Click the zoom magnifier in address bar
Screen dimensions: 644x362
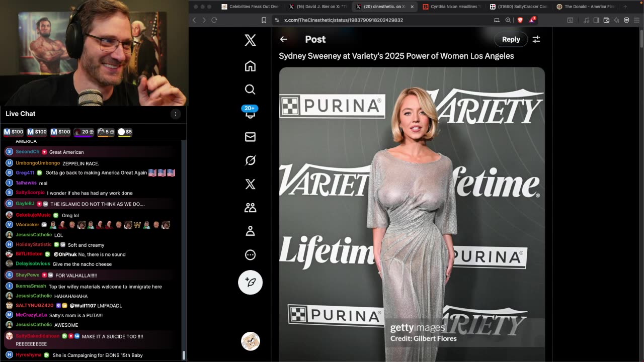[508, 20]
